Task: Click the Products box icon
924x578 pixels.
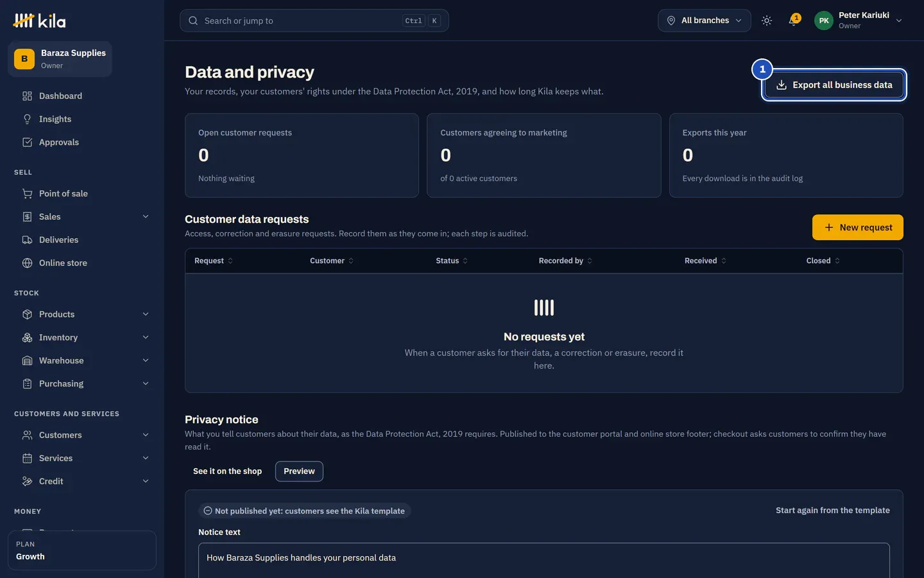Action: click(27, 314)
